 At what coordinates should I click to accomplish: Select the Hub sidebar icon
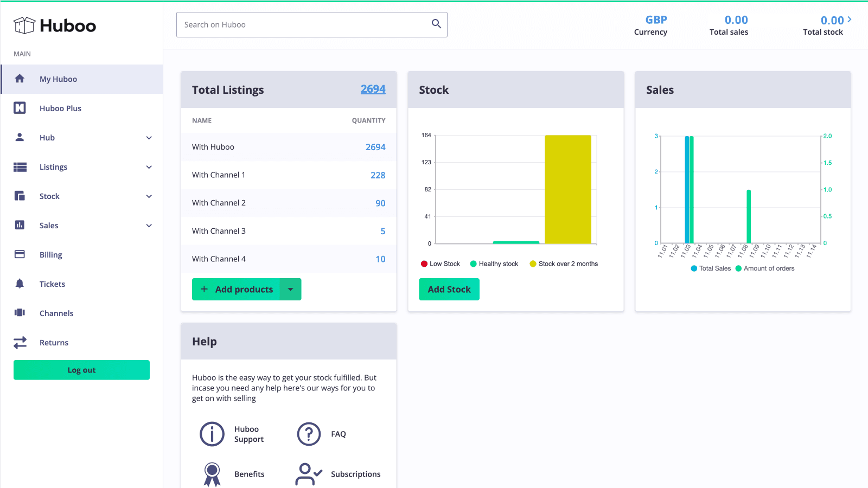[x=20, y=137]
